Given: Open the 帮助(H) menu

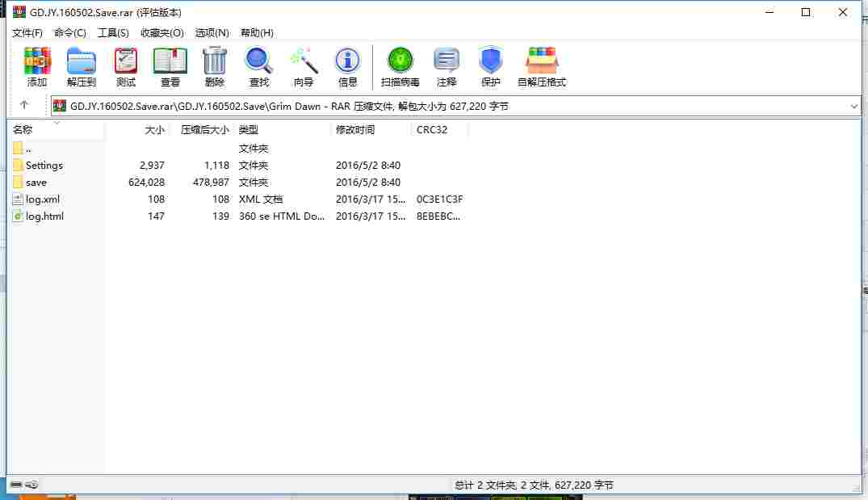Looking at the screenshot, I should [256, 32].
